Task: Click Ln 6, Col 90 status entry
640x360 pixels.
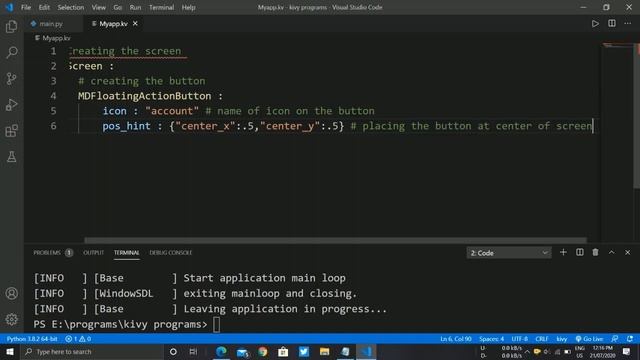Action: pos(456,339)
